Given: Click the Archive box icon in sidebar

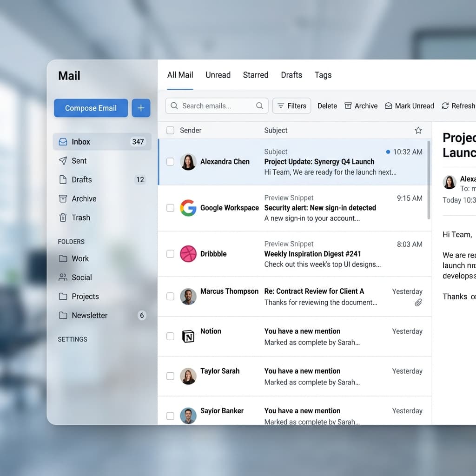Looking at the screenshot, I should point(63,198).
